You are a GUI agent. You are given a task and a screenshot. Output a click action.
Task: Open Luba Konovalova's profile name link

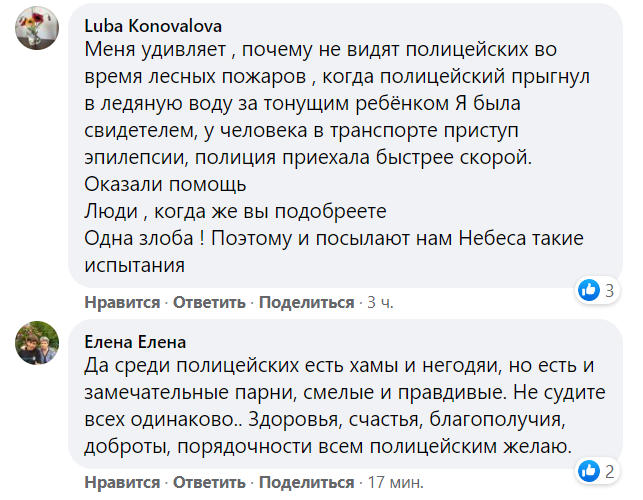(151, 26)
